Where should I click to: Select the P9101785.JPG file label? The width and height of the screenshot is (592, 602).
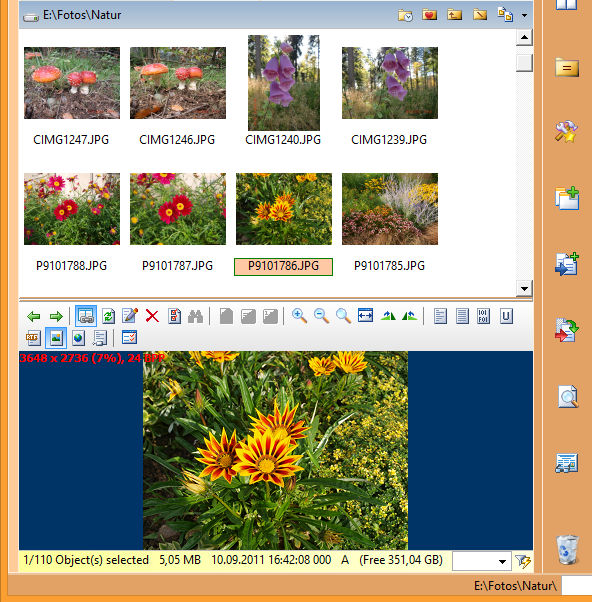coord(389,266)
